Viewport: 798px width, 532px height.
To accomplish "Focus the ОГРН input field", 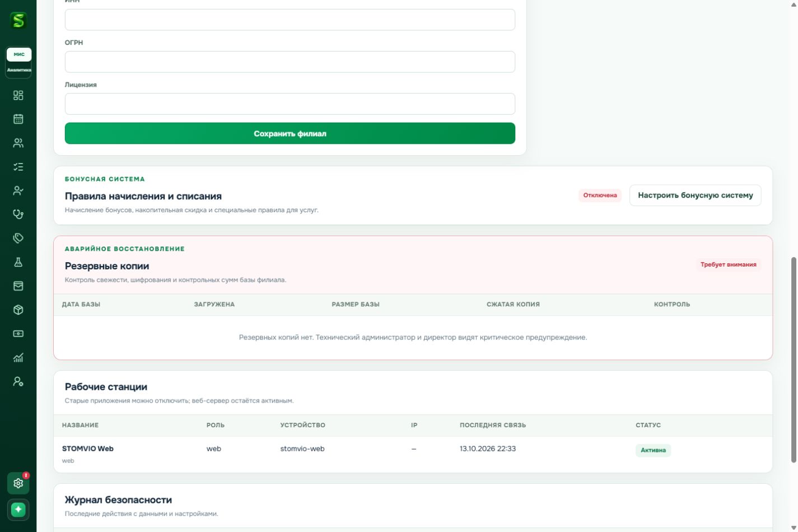I will (x=290, y=62).
